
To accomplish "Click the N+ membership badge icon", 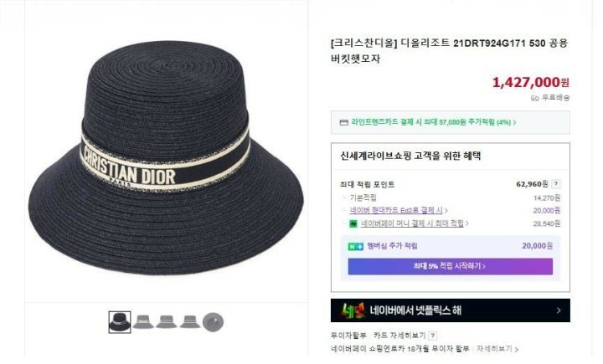I will pos(356,246).
